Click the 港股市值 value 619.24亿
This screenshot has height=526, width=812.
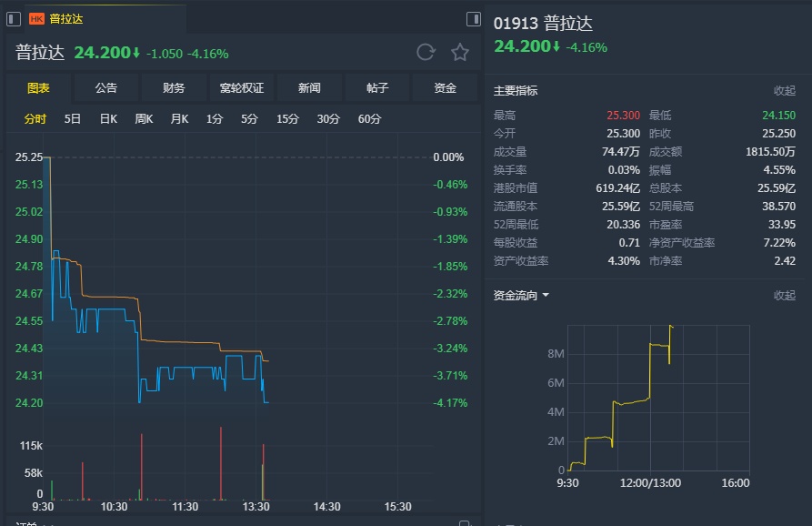click(x=617, y=188)
